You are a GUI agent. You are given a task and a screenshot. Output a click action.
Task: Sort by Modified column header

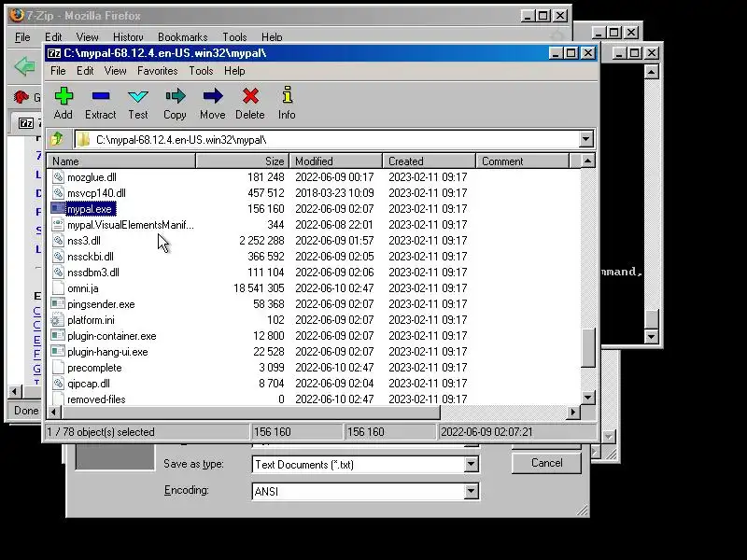pos(336,161)
